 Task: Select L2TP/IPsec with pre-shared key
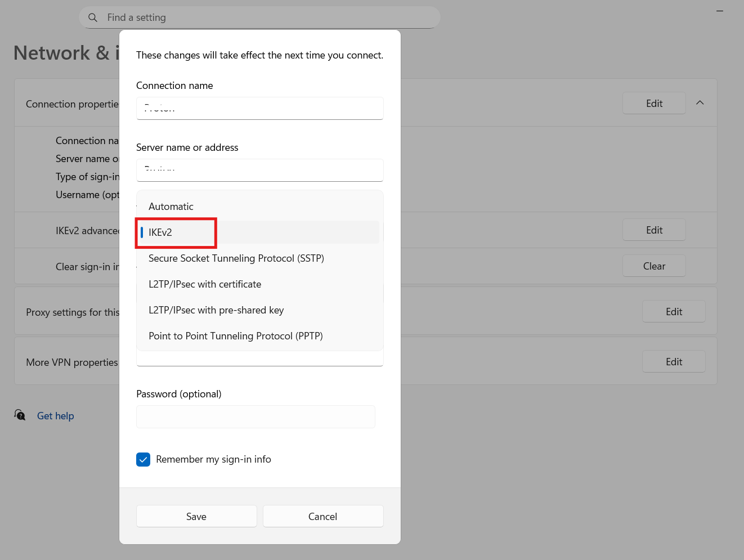tap(216, 310)
